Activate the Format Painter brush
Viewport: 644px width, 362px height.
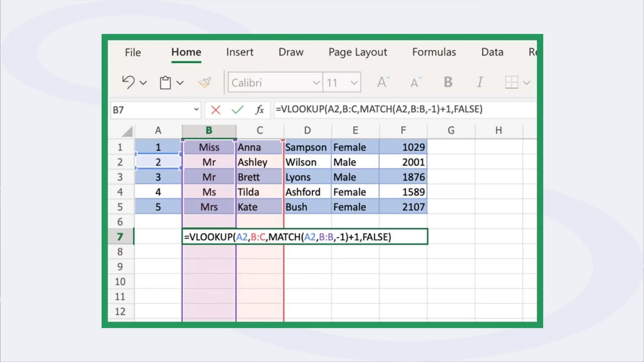point(205,83)
